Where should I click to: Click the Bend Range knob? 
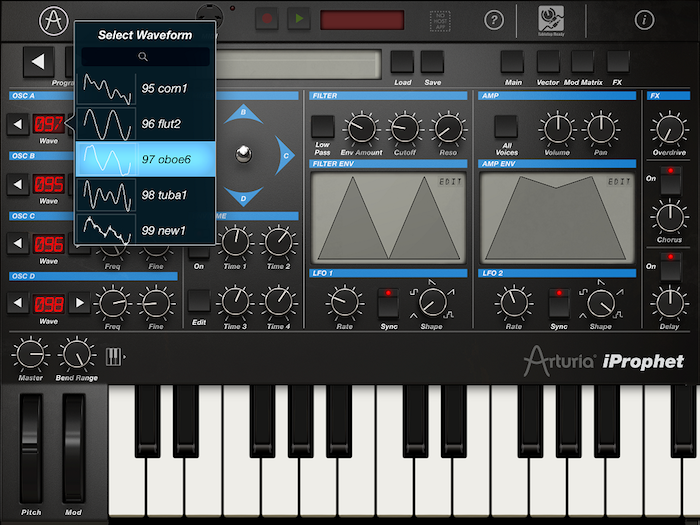tap(77, 354)
